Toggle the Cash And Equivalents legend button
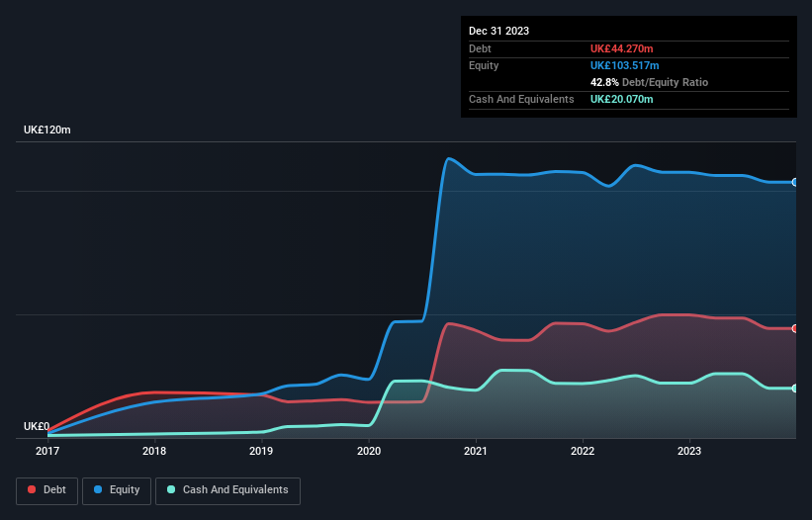Image resolution: width=812 pixels, height=520 pixels. point(227,490)
